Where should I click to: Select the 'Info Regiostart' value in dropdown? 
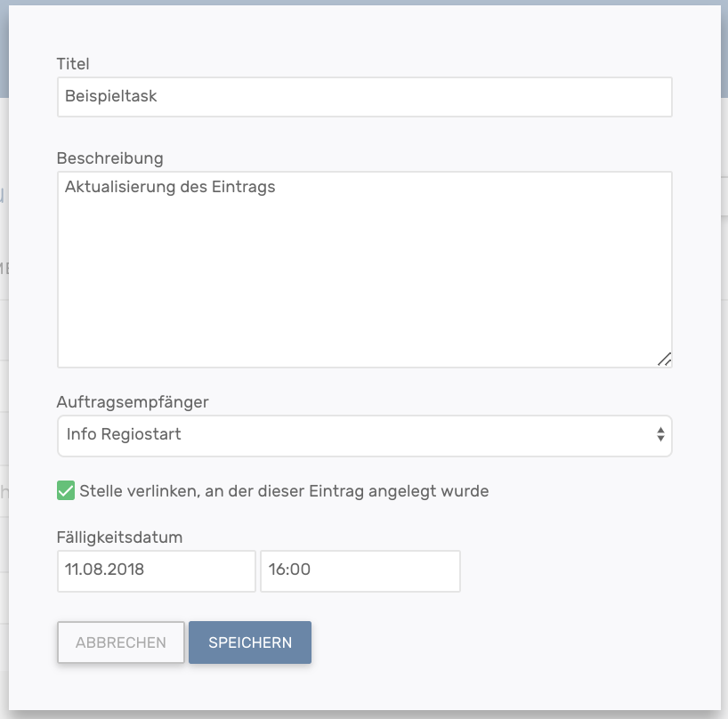coord(124,435)
